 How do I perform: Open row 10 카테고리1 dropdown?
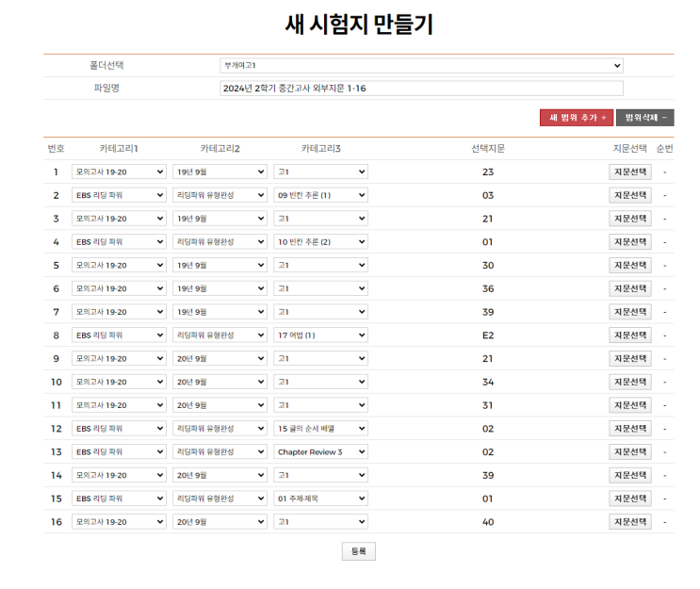tap(119, 382)
